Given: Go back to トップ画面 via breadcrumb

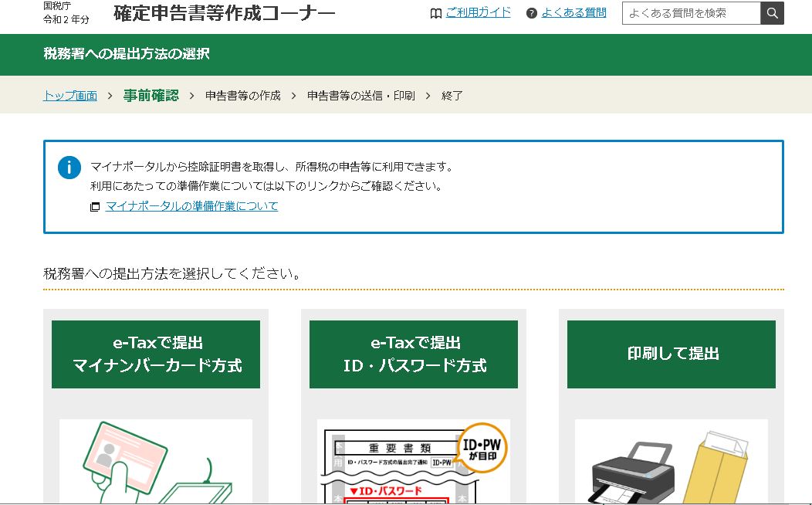Looking at the screenshot, I should coord(70,96).
